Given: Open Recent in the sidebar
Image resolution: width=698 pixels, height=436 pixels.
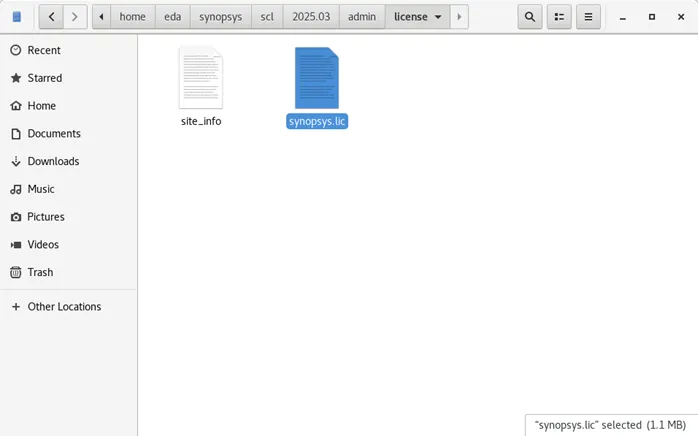Looking at the screenshot, I should [x=69, y=50].
